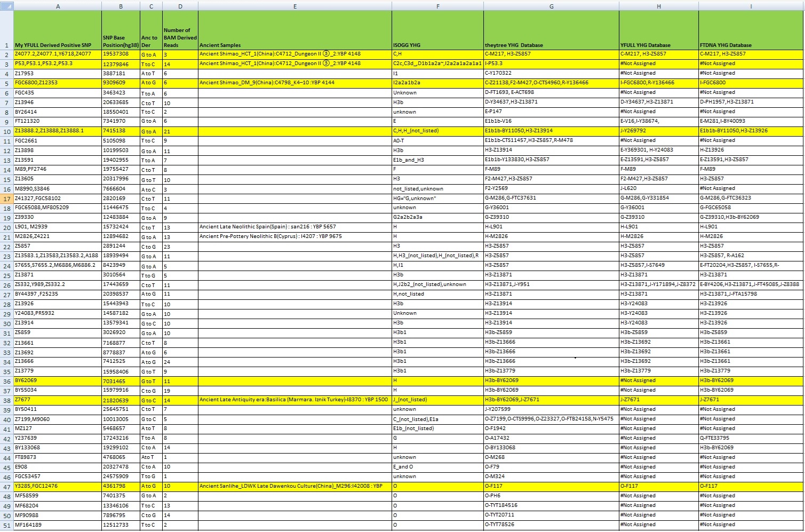The image size is (805, 532).
Task: Select cell 'Ancient Pre-Pottery Neolithic B(Cyprus)'
Action: coord(295,236)
